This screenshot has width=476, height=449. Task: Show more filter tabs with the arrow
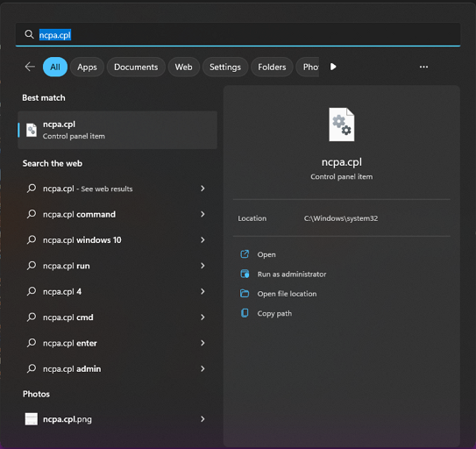pyautogui.click(x=333, y=67)
